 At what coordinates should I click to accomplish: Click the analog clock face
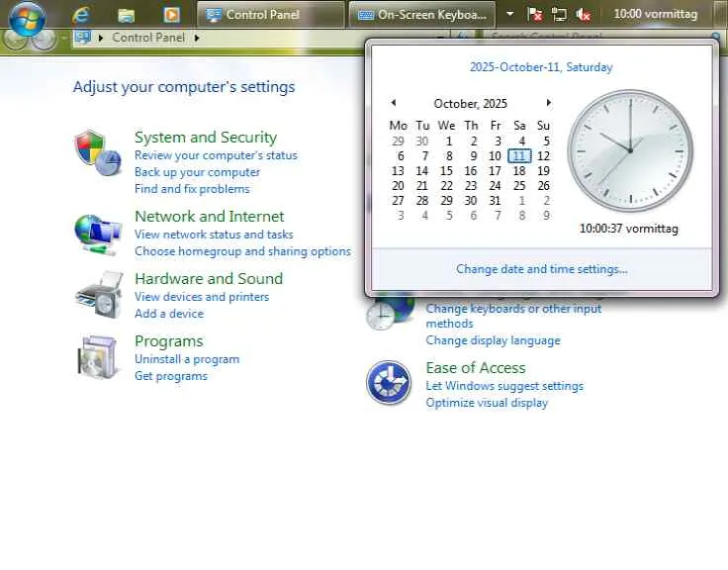630,150
